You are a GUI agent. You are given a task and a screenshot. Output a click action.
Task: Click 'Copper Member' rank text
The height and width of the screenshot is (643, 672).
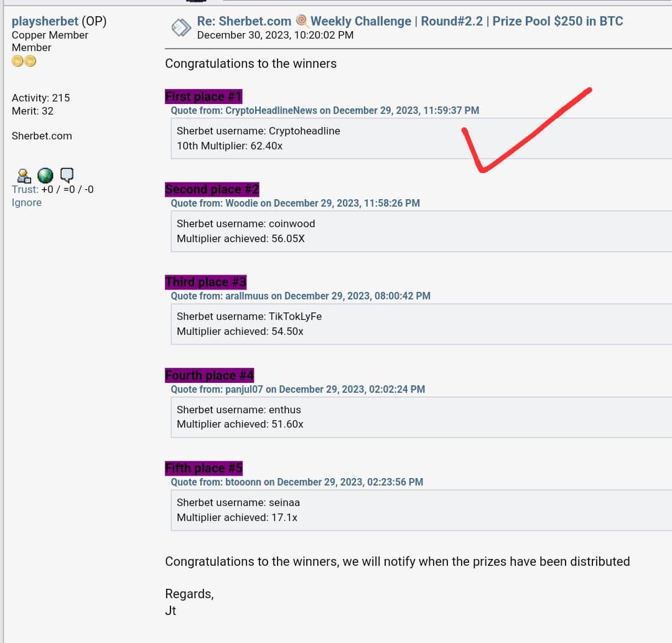[50, 35]
